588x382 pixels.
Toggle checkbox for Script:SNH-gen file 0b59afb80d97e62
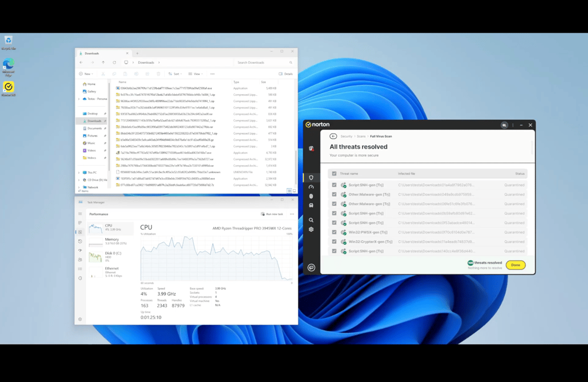point(334,213)
